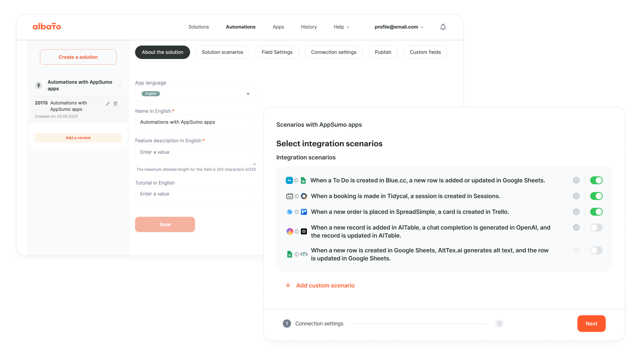The width and height of the screenshot is (644, 362).
Task: Open settings gear for SpreadSimple scenario
Action: click(576, 212)
